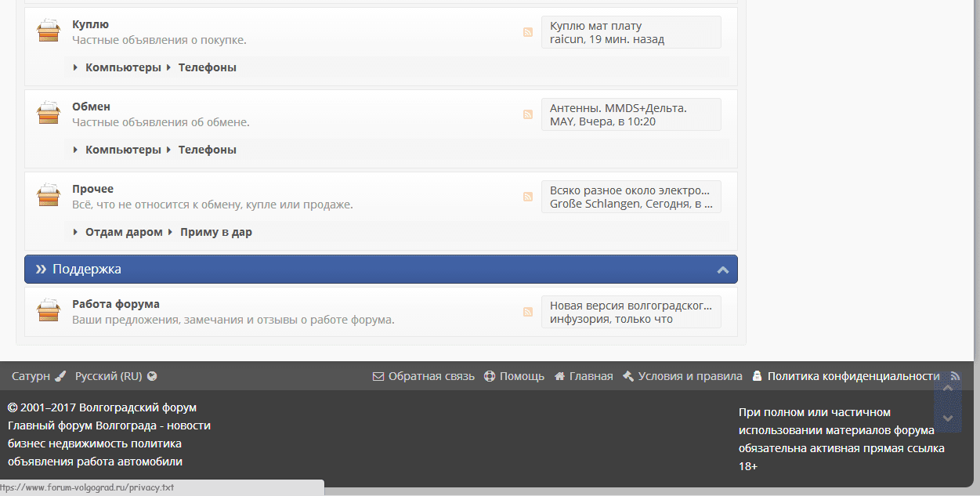Screen dimensions: 980x496
Task: Open Телефоны subforum under Куплю
Action: click(208, 67)
